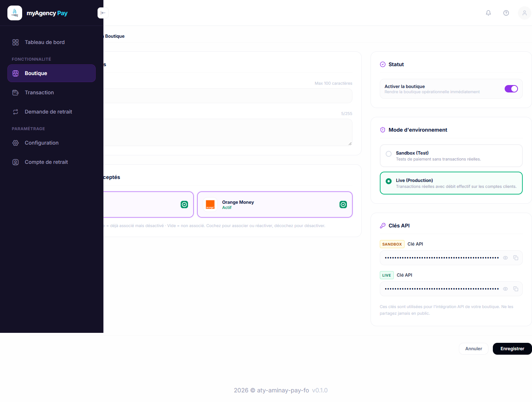
Task: Click the Orange Money Actif status text
Action: coord(227,207)
